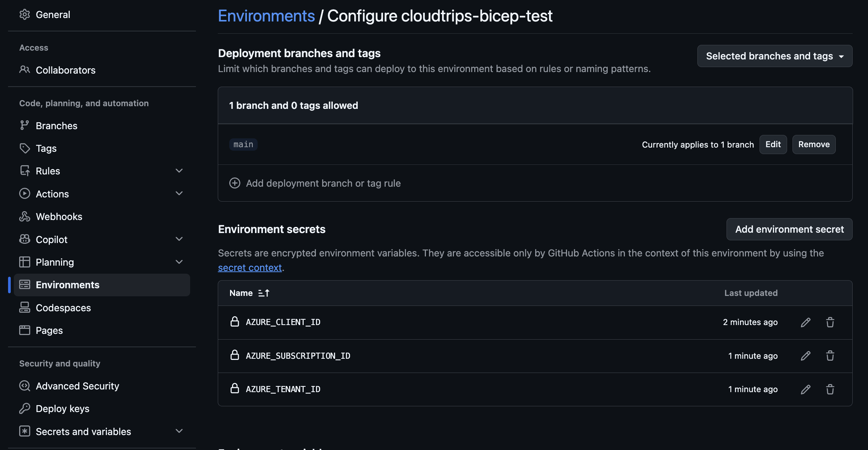Go to Webhooks settings
This screenshot has height=450, width=868.
click(x=102, y=217)
